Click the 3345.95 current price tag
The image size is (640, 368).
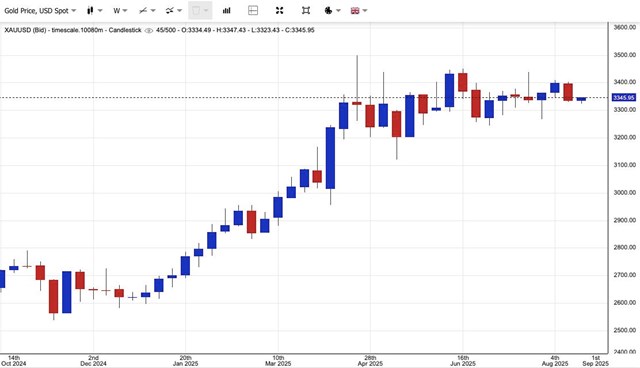pos(624,98)
